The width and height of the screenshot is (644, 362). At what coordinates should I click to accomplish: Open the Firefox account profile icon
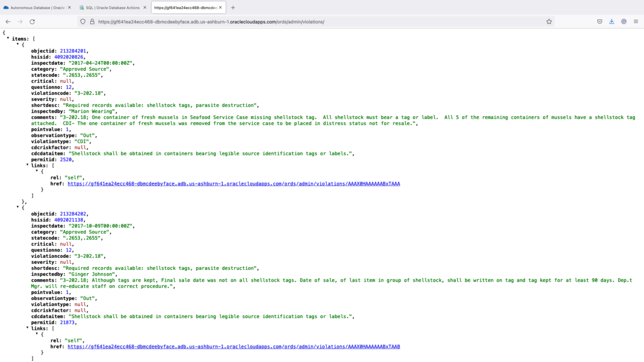coord(623,21)
